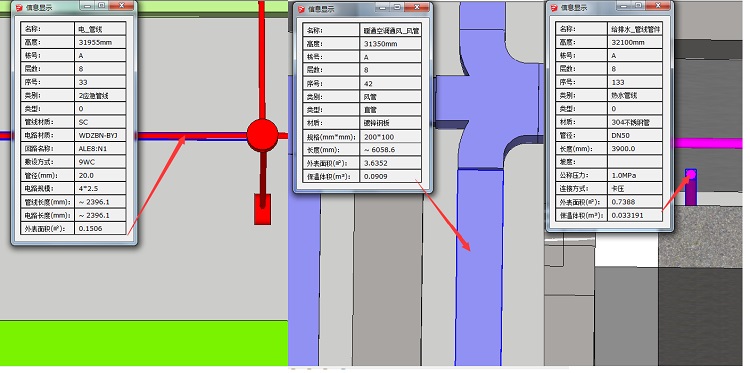Click the SketchUp icon in the plumbing info dialog
The height and width of the screenshot is (373, 750).
pyautogui.click(x=554, y=8)
